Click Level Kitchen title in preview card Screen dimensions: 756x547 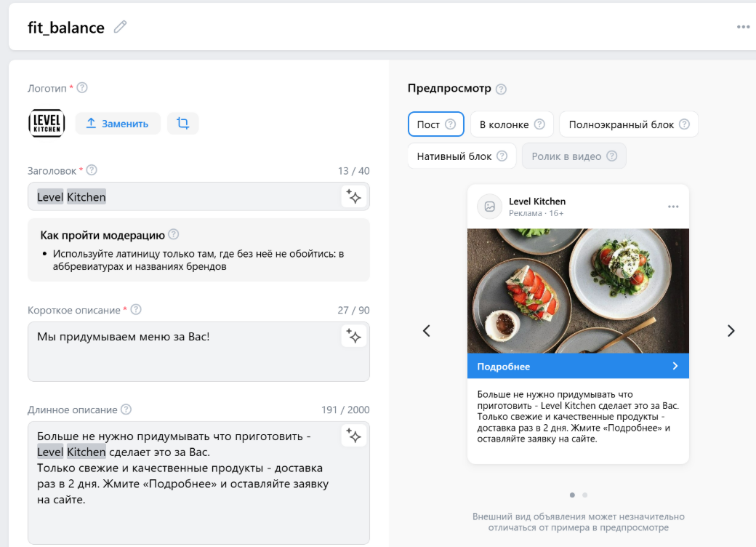[x=537, y=201]
